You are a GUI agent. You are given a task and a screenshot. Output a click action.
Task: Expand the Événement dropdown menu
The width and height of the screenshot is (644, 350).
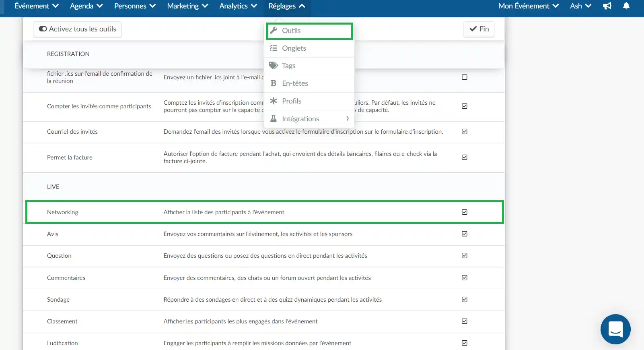coord(37,6)
